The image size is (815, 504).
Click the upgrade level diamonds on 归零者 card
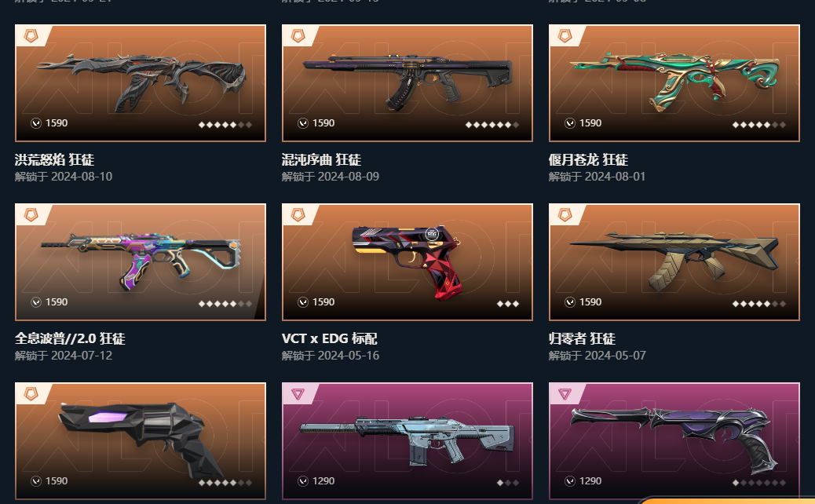[759, 304]
